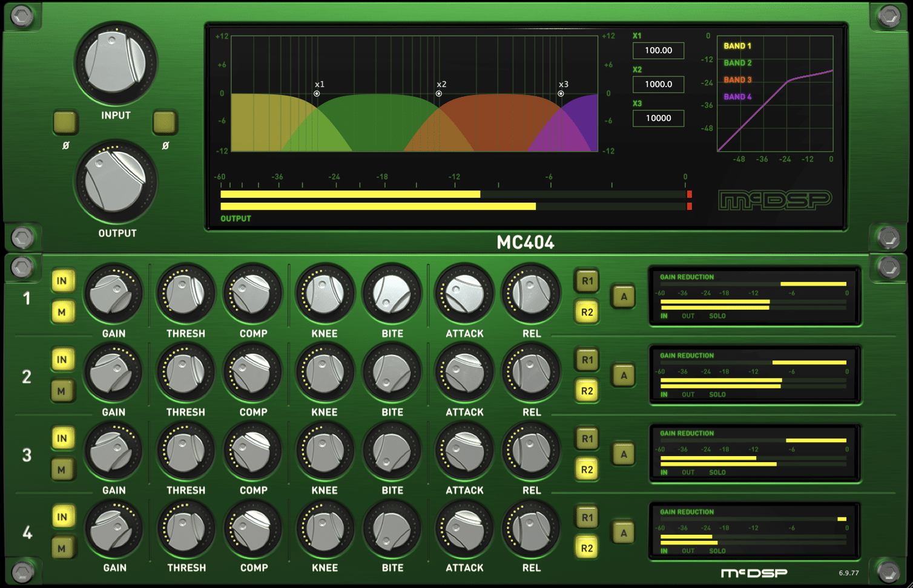Select BAND 3 in the curve legend
The height and width of the screenshot is (588, 913).
(x=737, y=80)
